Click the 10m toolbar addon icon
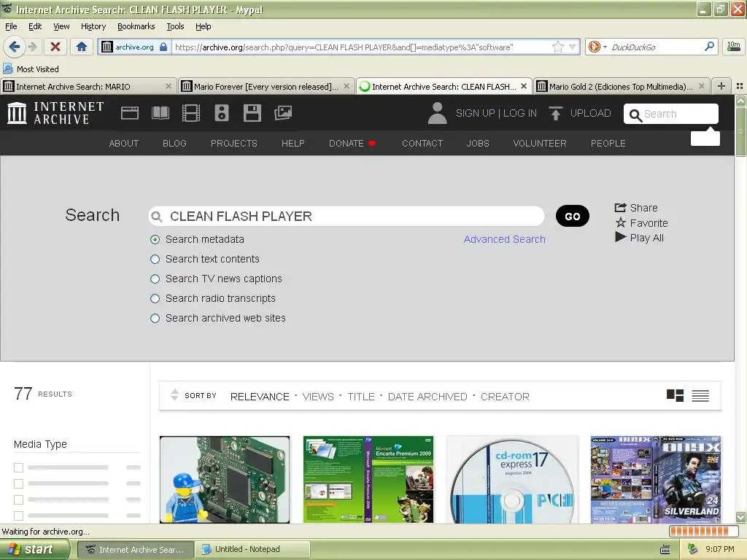This screenshot has height=560, width=747. tap(734, 47)
